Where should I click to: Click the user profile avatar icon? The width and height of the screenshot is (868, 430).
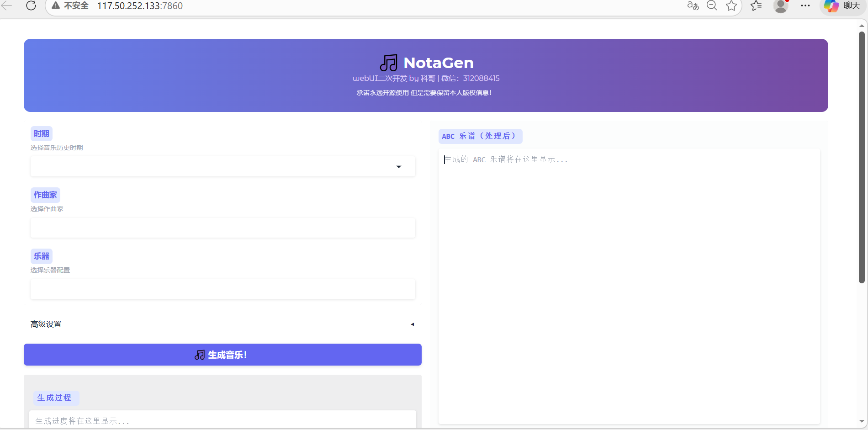[781, 6]
